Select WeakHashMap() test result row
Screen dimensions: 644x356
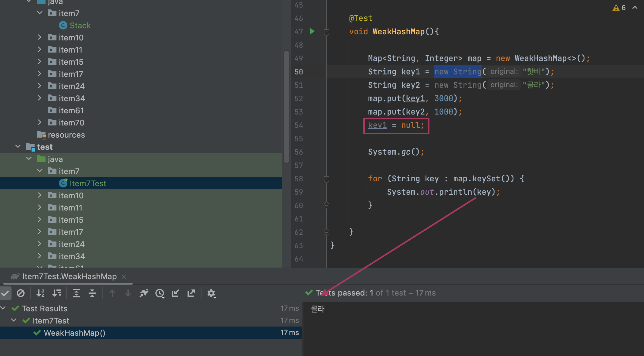[x=151, y=333]
